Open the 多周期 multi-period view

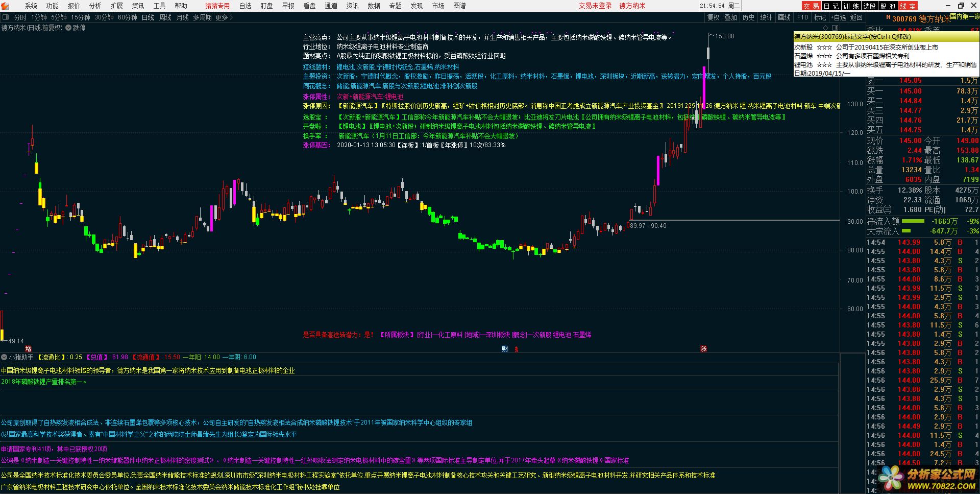(202, 17)
